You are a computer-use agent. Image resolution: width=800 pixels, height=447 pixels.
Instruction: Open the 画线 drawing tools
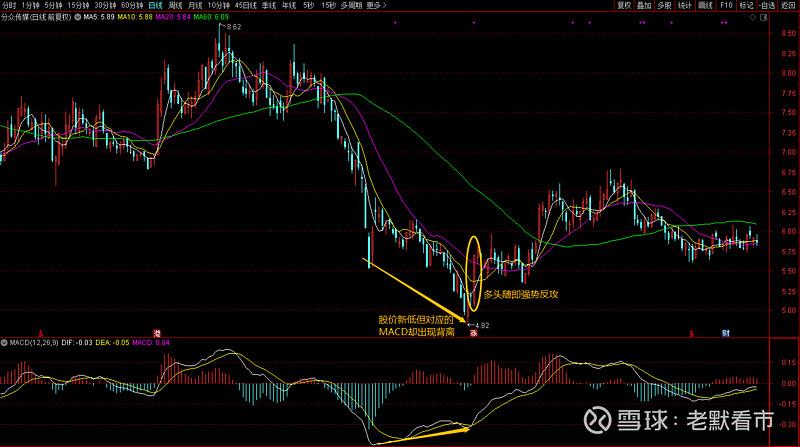(x=706, y=6)
